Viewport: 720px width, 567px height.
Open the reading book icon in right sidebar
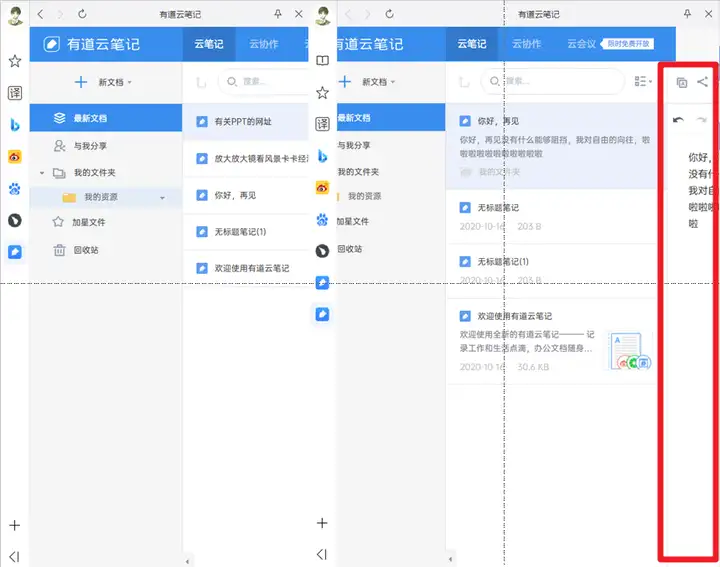(x=322, y=61)
